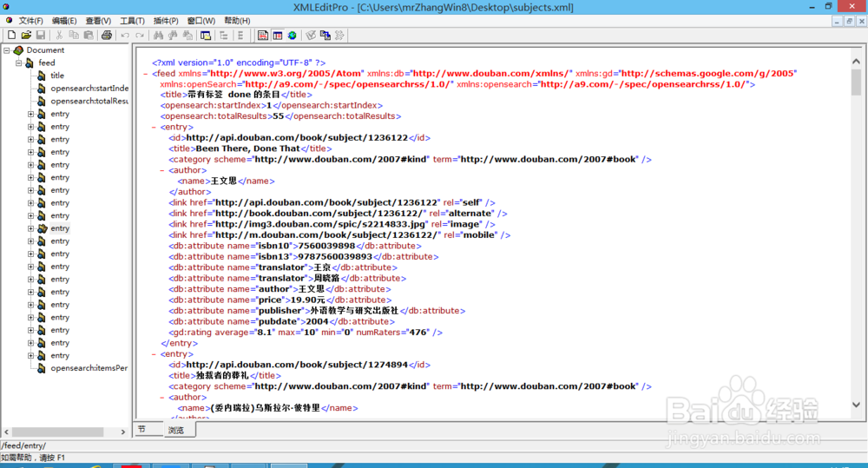
Task: Open the 窗口(W) menu
Action: [201, 21]
